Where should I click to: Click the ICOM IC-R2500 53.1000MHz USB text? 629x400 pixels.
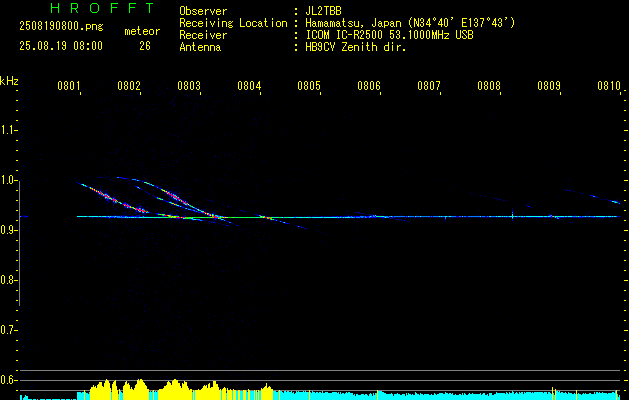pos(390,35)
